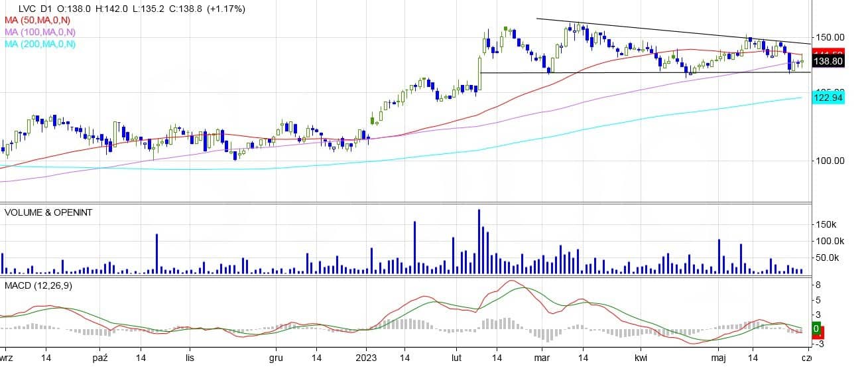Image resolution: width=868 pixels, height=367 pixels.
Task: Select the red MA (50,MA,0,N) indicator label
Action: point(40,21)
